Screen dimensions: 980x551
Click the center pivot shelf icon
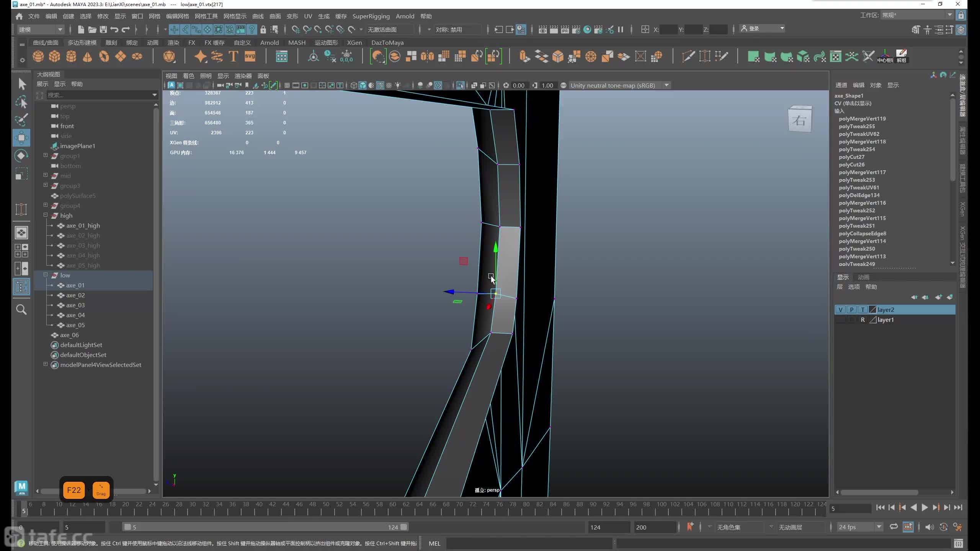click(885, 56)
